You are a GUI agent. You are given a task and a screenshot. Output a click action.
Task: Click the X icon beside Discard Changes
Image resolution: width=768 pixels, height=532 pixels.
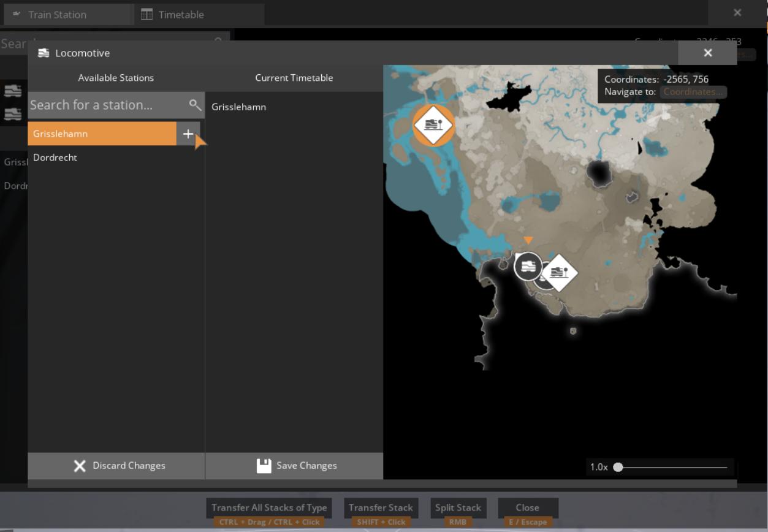[80, 466]
